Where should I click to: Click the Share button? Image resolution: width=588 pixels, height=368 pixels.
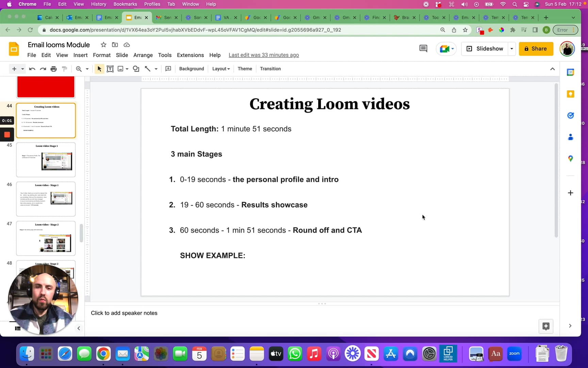click(536, 48)
